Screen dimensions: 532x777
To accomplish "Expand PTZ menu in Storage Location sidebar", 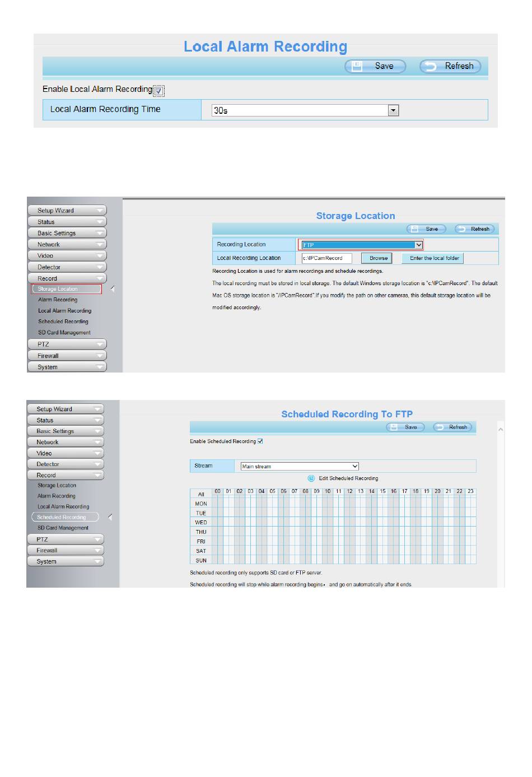I will point(67,345).
